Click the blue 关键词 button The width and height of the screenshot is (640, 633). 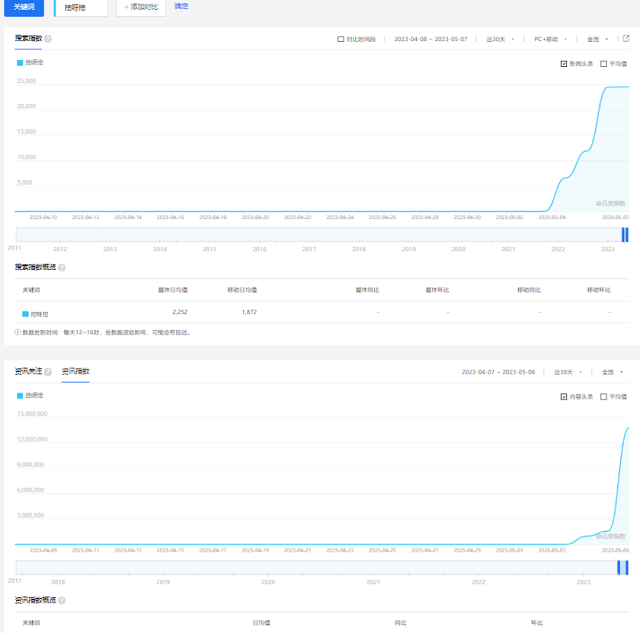coord(24,7)
